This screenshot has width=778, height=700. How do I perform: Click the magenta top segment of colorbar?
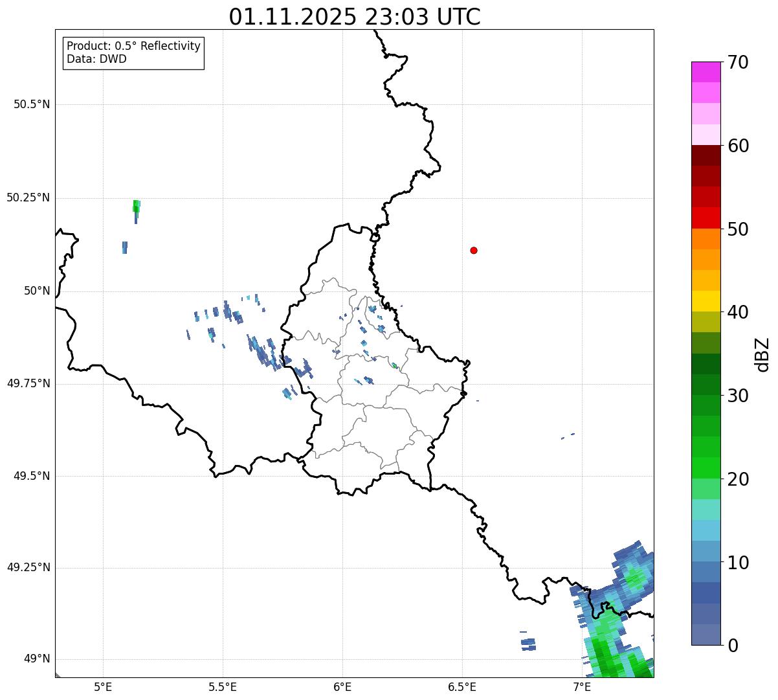point(706,72)
